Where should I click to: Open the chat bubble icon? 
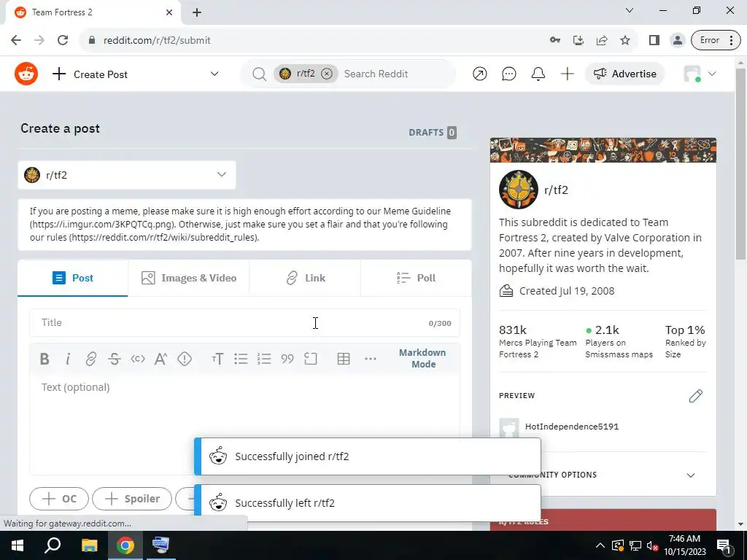(508, 74)
